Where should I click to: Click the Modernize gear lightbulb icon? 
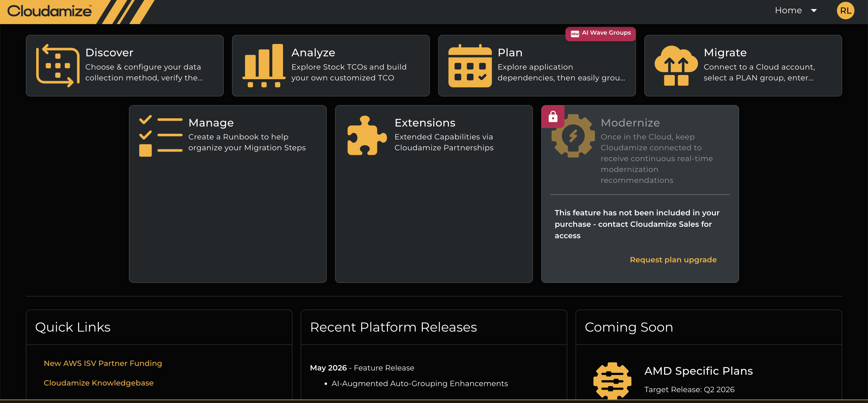(x=573, y=136)
